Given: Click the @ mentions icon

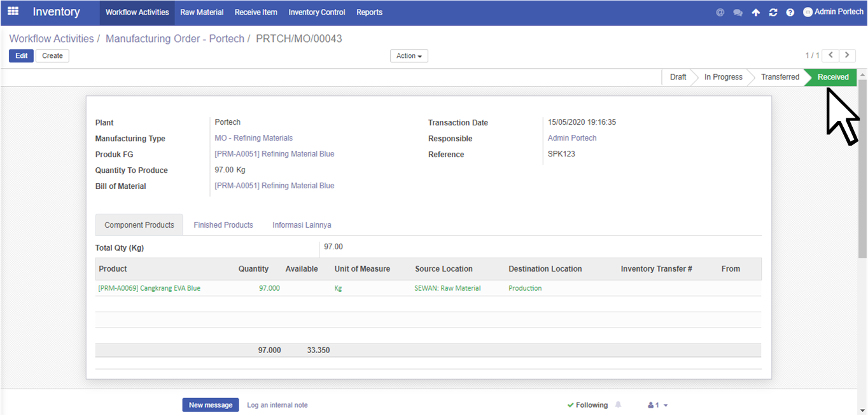Looking at the screenshot, I should [720, 13].
